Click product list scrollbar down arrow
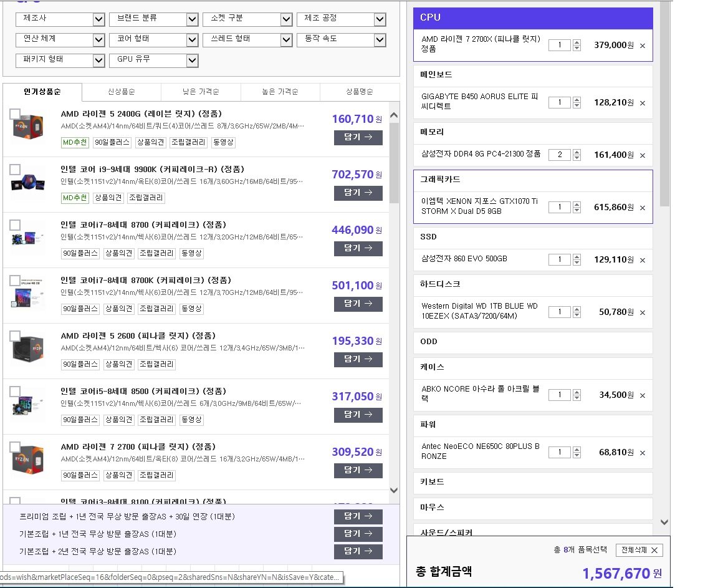Screen dimensions: 718x588 point(394,491)
